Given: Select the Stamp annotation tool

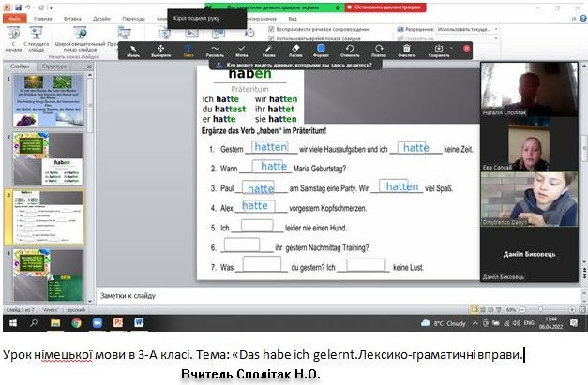Looking at the screenshot, I should pos(242,50).
